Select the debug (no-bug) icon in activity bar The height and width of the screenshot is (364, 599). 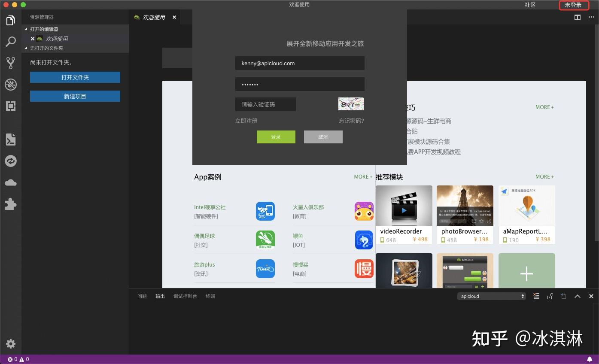click(x=11, y=85)
